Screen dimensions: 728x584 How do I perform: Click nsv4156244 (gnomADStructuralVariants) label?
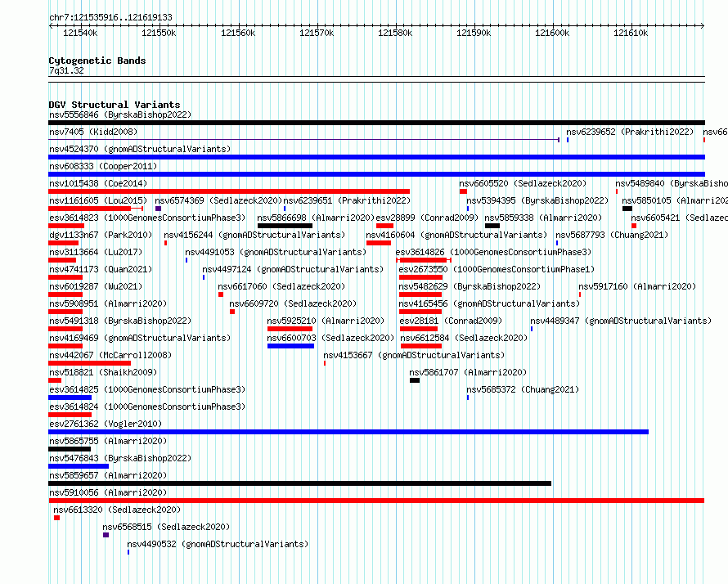tap(254, 235)
